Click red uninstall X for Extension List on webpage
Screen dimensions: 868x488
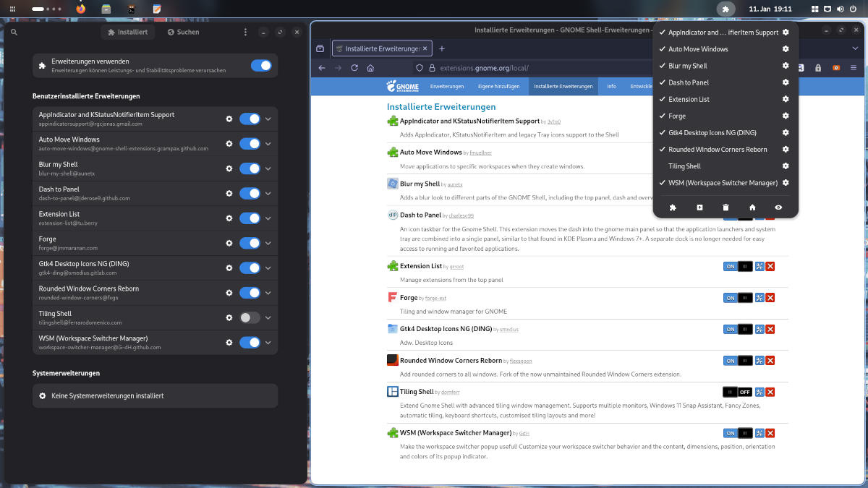click(770, 266)
